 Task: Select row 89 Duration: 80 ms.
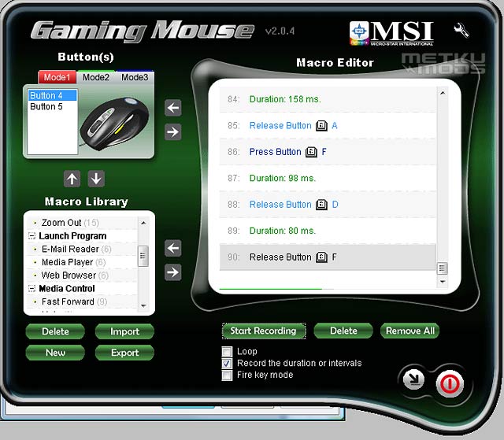coord(328,231)
